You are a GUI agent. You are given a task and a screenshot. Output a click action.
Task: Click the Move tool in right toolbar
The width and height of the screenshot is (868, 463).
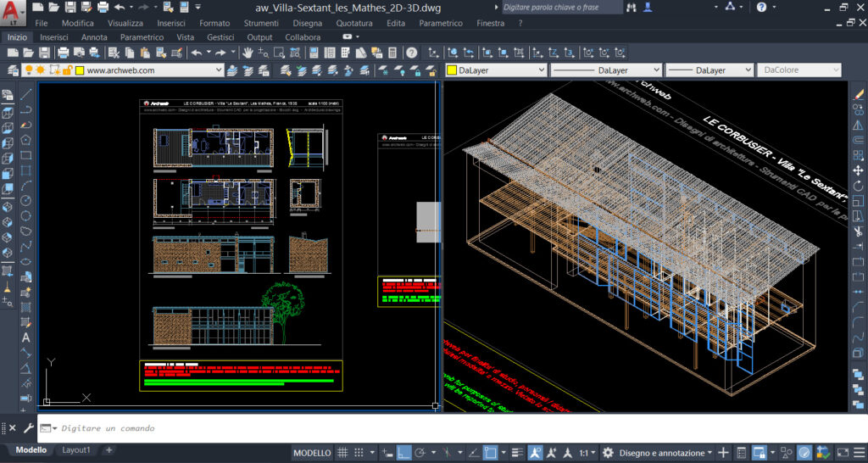[x=859, y=170]
